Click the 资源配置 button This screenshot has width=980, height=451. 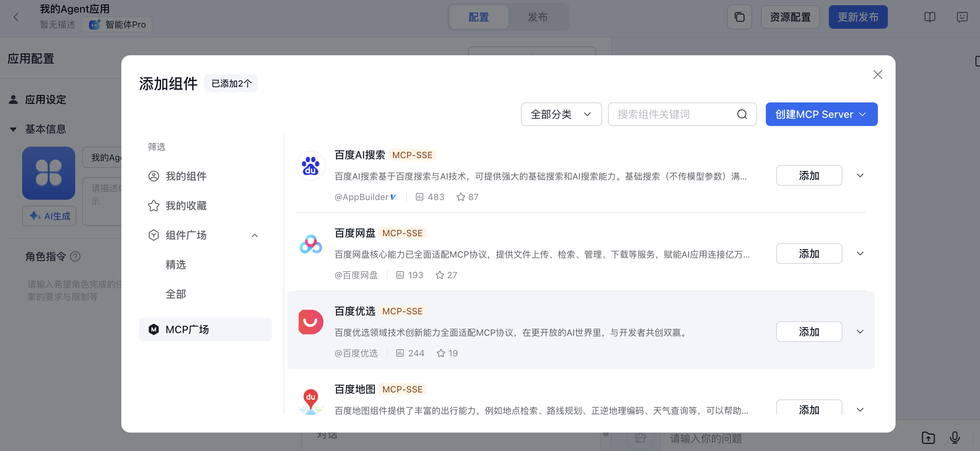pos(790,17)
